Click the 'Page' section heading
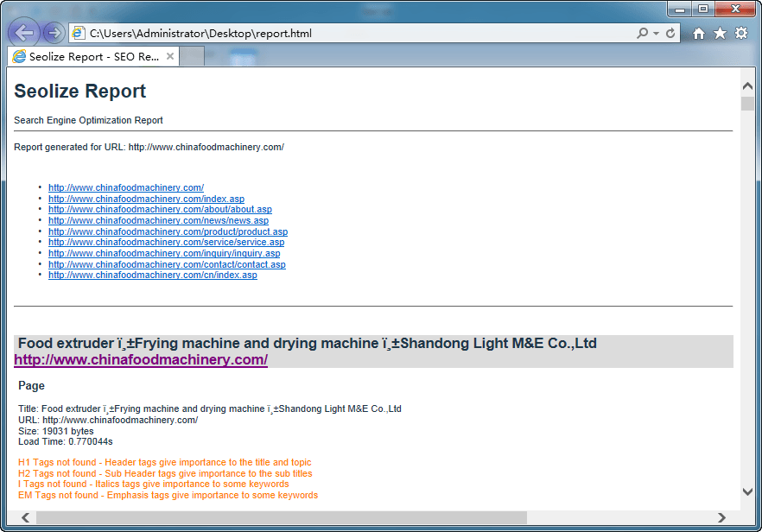The width and height of the screenshot is (762, 532). [32, 386]
